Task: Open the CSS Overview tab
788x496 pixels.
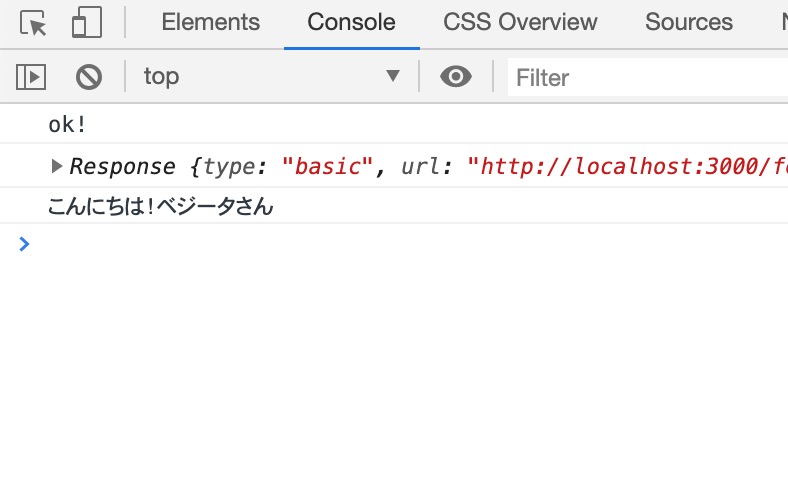Action: tap(520, 22)
